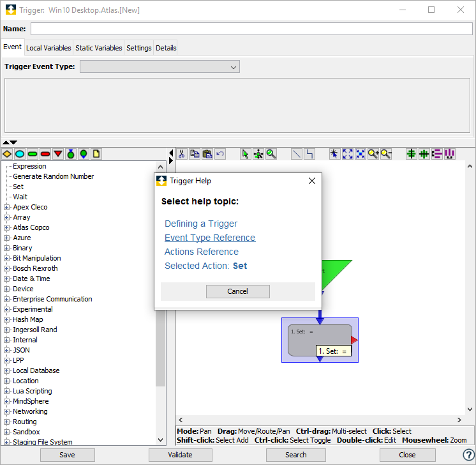Select the Wait action in tree
This screenshot has width=476, height=465.
pyautogui.click(x=20, y=197)
